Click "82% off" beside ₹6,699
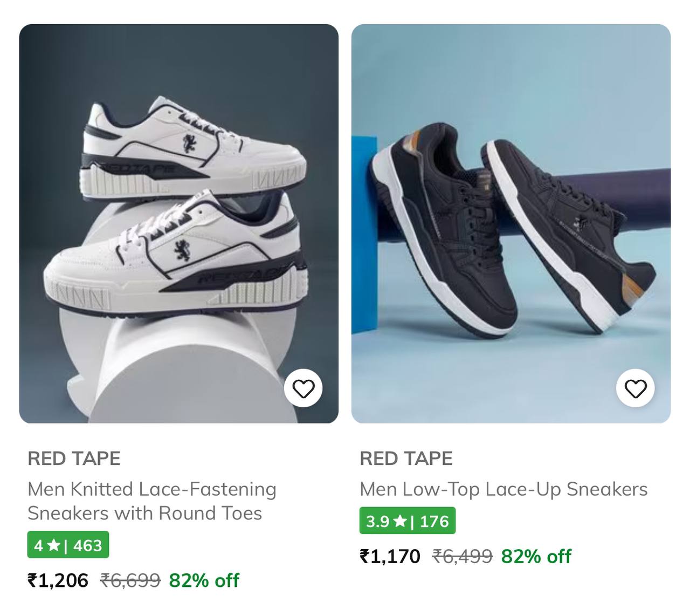690x616 pixels. [204, 580]
